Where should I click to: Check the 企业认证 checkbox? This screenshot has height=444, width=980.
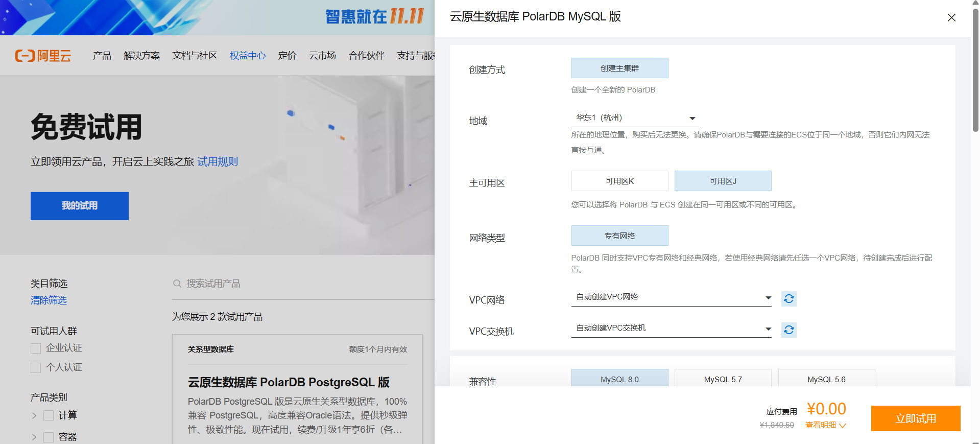pyautogui.click(x=36, y=348)
